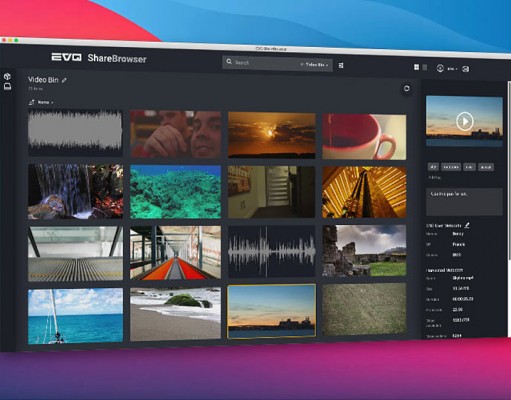
Task: Select the stone ruins clip
Action: (364, 251)
